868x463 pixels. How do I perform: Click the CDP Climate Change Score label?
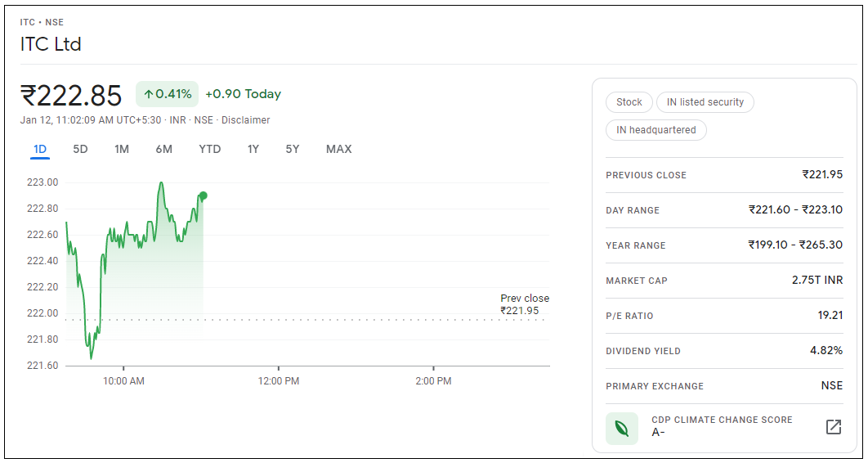click(x=722, y=420)
